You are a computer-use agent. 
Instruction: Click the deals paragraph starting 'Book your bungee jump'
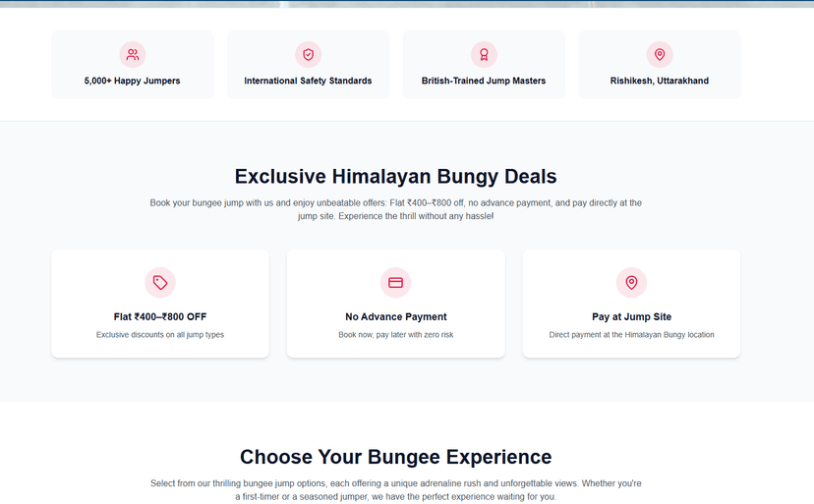[x=395, y=209]
